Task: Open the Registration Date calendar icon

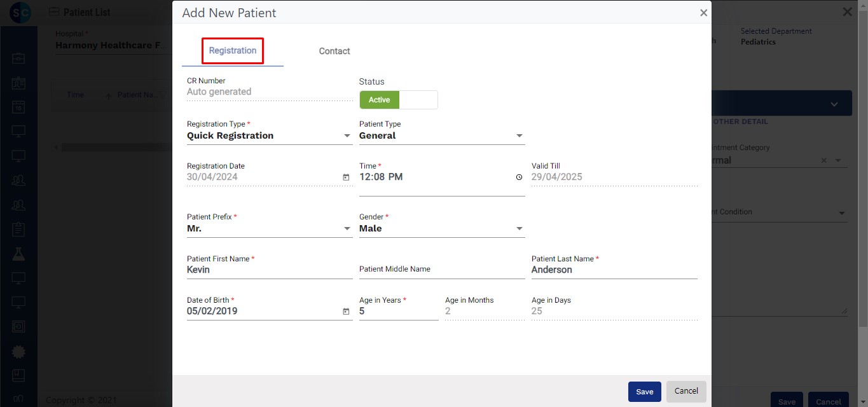Action: (346, 177)
